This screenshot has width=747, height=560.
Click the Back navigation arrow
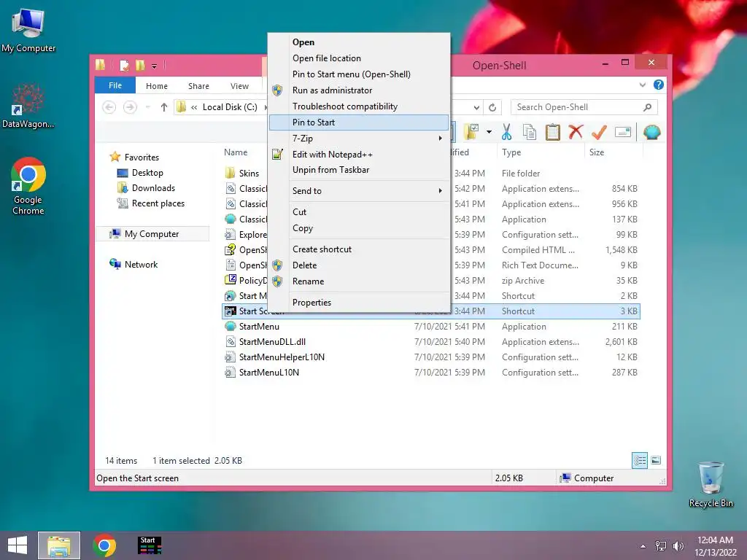pyautogui.click(x=109, y=107)
